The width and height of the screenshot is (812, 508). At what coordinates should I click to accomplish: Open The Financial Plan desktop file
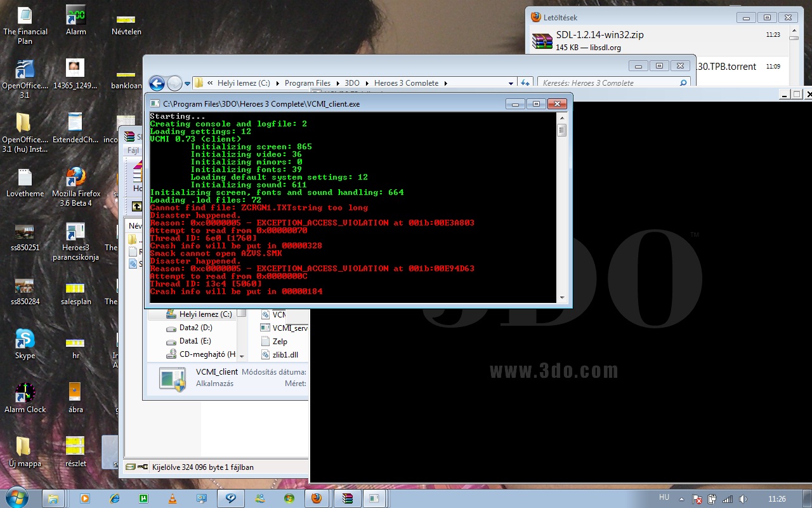25,16
